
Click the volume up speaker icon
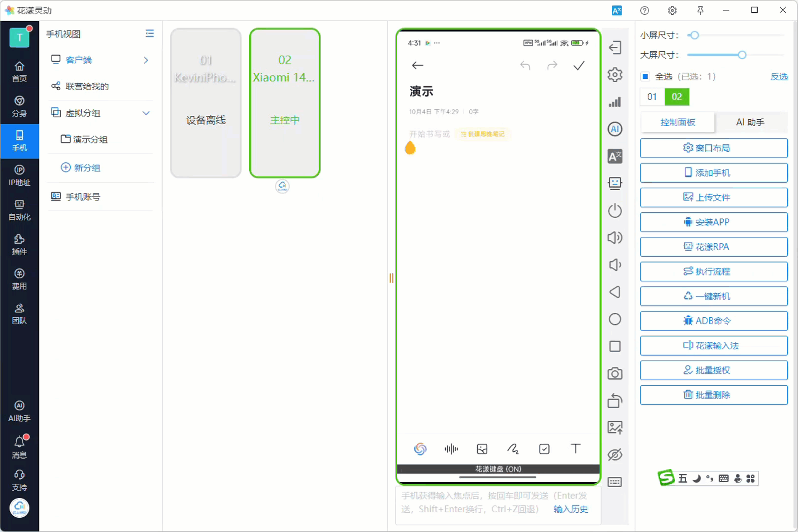615,238
